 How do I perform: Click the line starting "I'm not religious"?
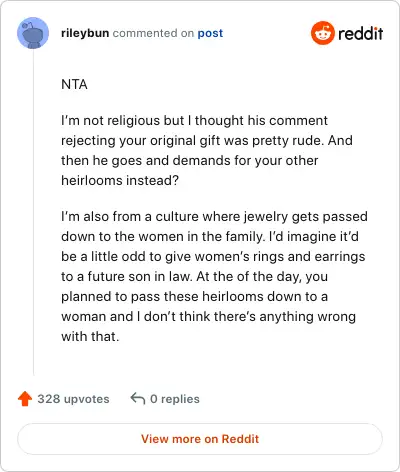pos(194,121)
